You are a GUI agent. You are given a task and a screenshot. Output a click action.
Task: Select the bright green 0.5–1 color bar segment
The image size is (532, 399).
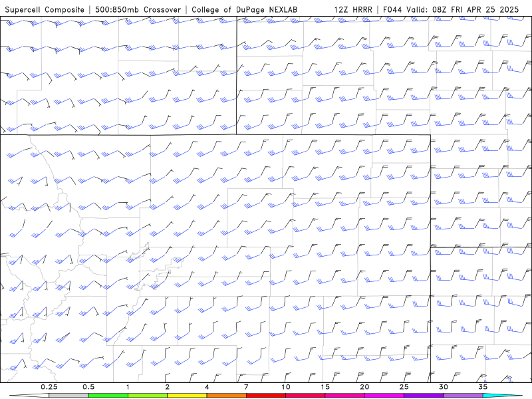click(108, 396)
